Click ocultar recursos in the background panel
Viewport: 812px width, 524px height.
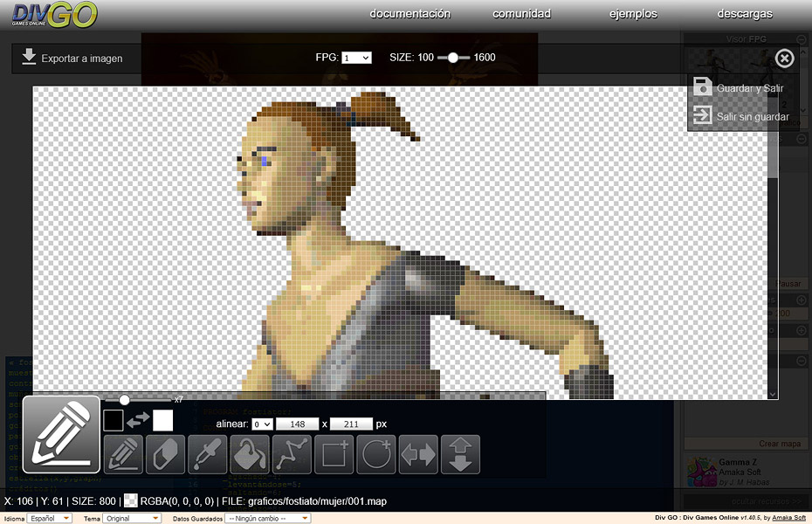coord(766,501)
